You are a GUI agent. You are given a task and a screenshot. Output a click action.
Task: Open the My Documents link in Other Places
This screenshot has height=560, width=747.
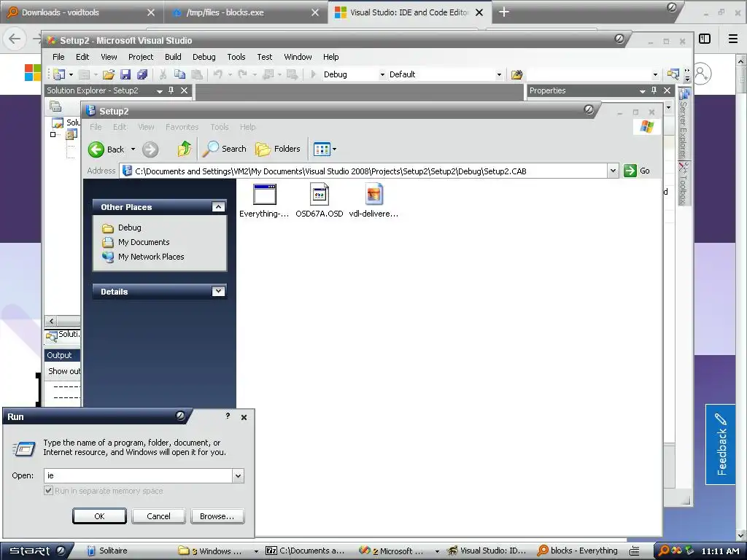pyautogui.click(x=144, y=242)
